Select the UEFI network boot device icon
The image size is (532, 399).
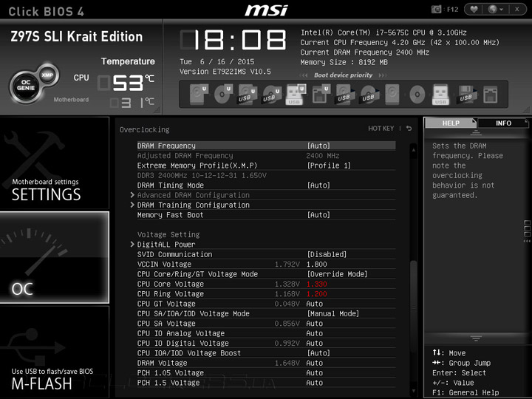pos(320,94)
